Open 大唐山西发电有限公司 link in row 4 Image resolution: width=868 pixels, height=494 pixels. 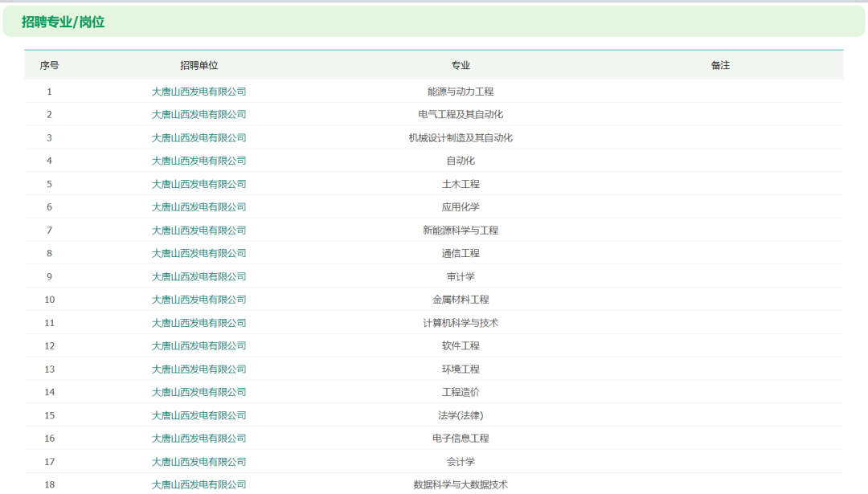click(199, 161)
